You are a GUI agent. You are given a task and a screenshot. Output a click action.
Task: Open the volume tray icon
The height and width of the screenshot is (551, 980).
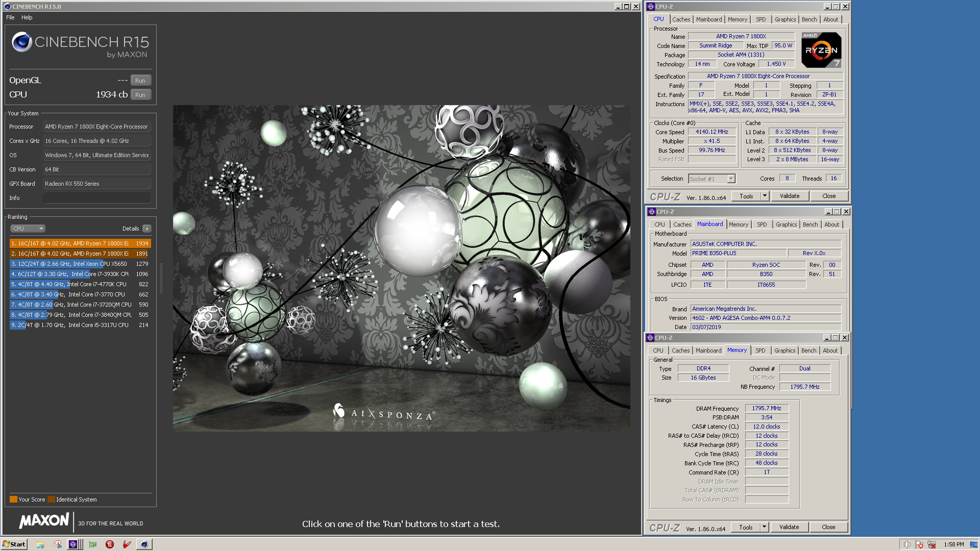[906, 544]
